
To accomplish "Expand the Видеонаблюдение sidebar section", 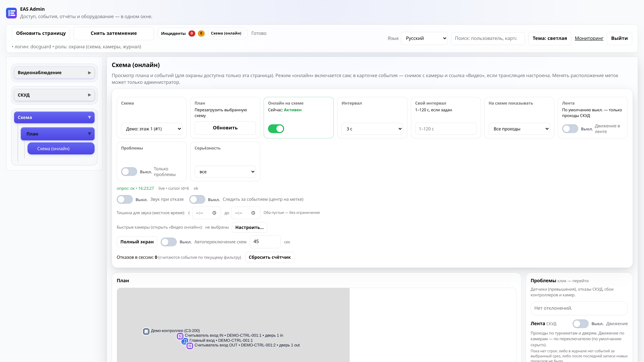I will pos(54,72).
